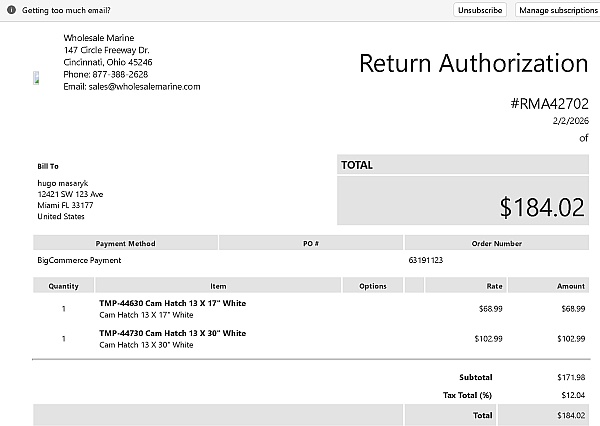Click the large $184.02 total amount
This screenshot has height=426, width=600.
[541, 207]
